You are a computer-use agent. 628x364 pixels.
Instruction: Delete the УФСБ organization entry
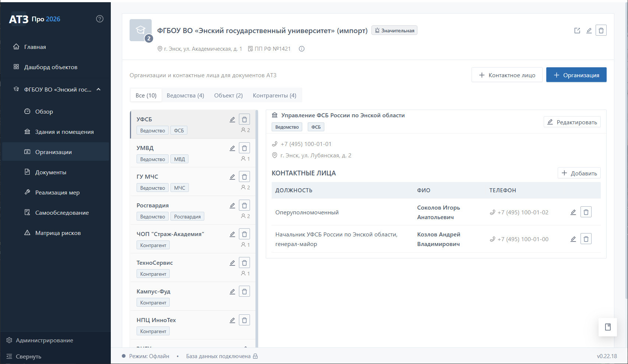(244, 119)
